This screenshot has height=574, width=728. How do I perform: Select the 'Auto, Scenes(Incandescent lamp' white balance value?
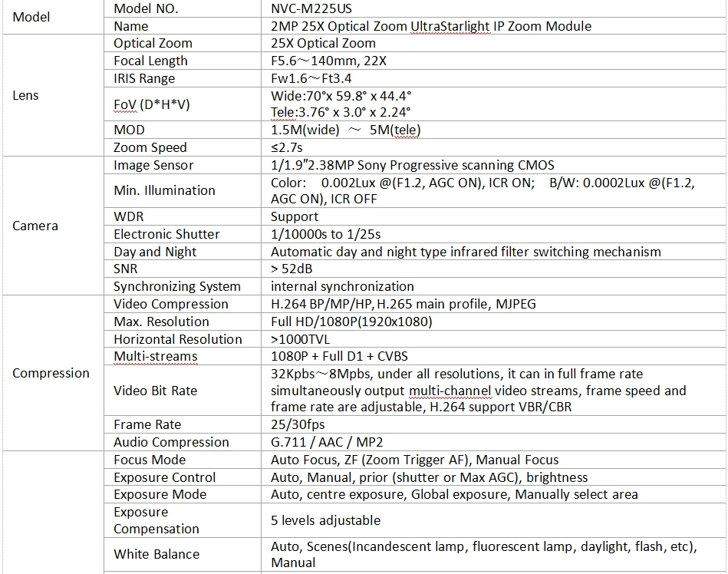point(367,546)
